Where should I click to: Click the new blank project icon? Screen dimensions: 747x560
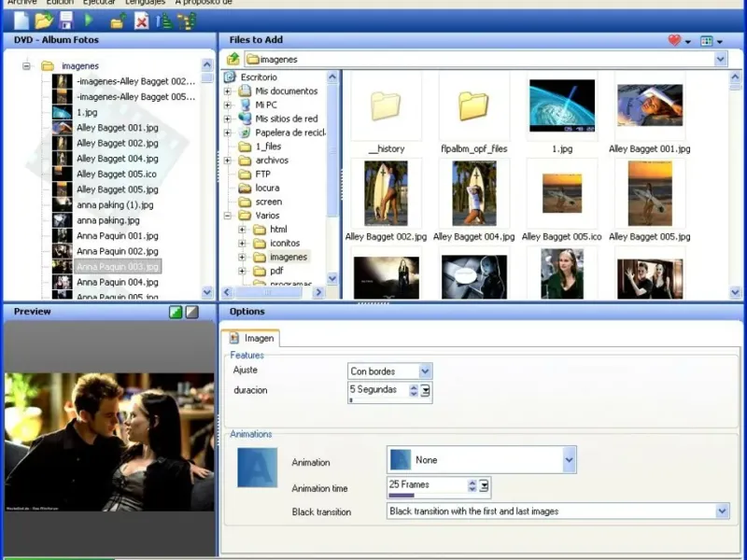tap(21, 20)
